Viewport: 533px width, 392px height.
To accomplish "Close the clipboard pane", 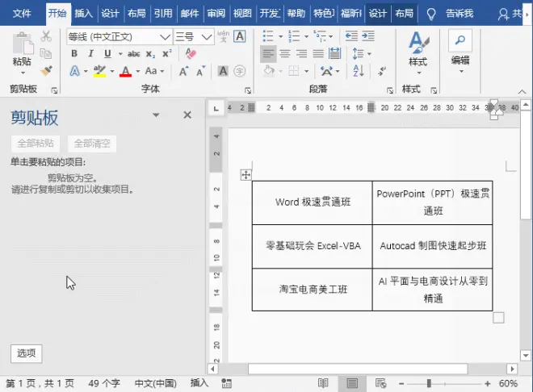I will tap(187, 115).
